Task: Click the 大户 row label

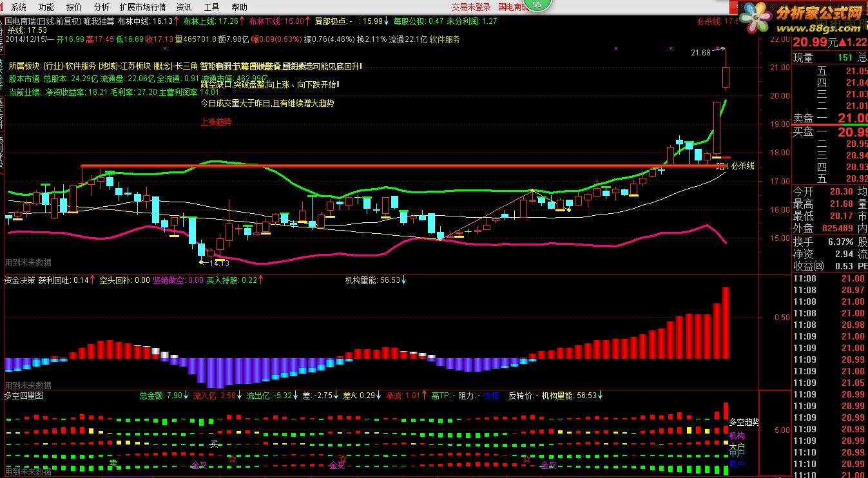Action: [737, 446]
